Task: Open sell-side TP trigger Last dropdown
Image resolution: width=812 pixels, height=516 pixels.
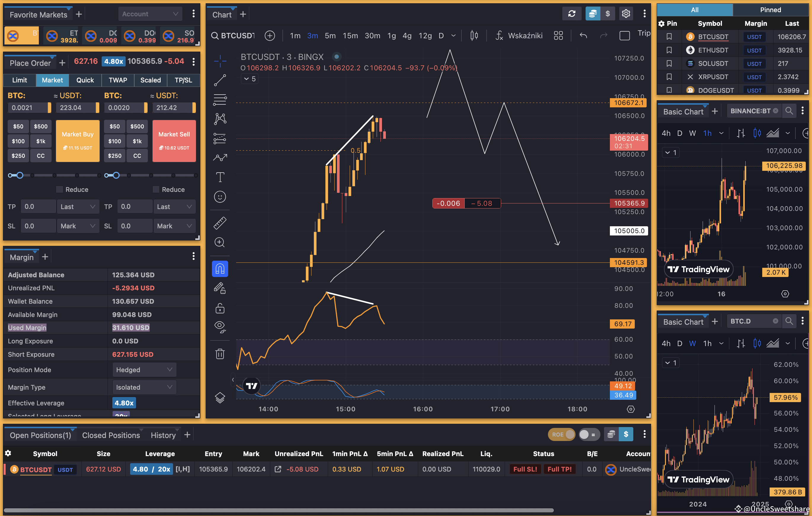Action: (174, 206)
